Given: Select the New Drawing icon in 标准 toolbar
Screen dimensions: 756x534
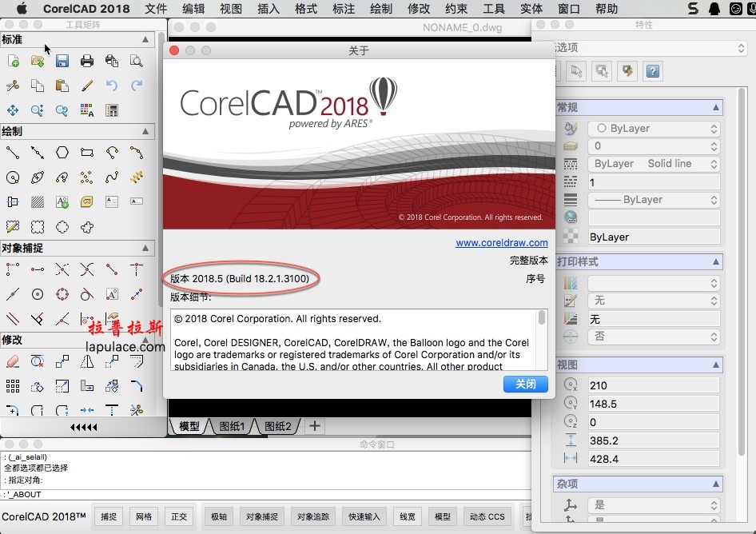Looking at the screenshot, I should tap(13, 61).
